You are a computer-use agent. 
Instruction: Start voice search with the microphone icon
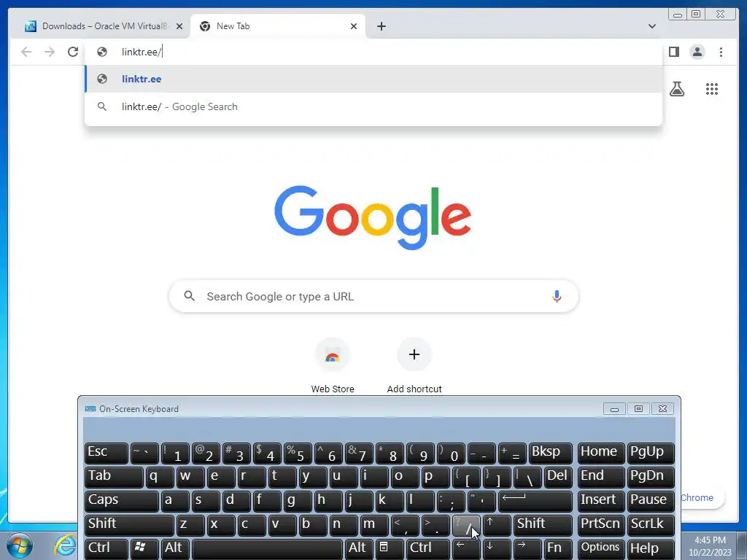[x=557, y=296]
